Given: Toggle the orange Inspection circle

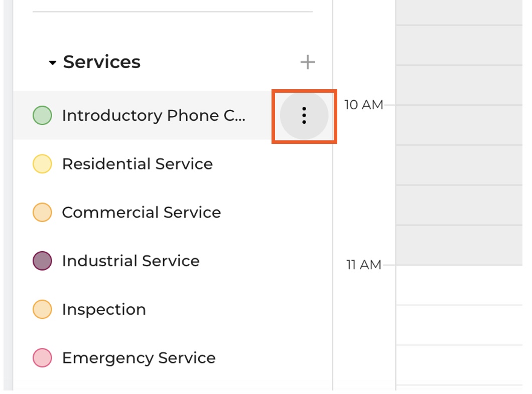Looking at the screenshot, I should click(42, 310).
